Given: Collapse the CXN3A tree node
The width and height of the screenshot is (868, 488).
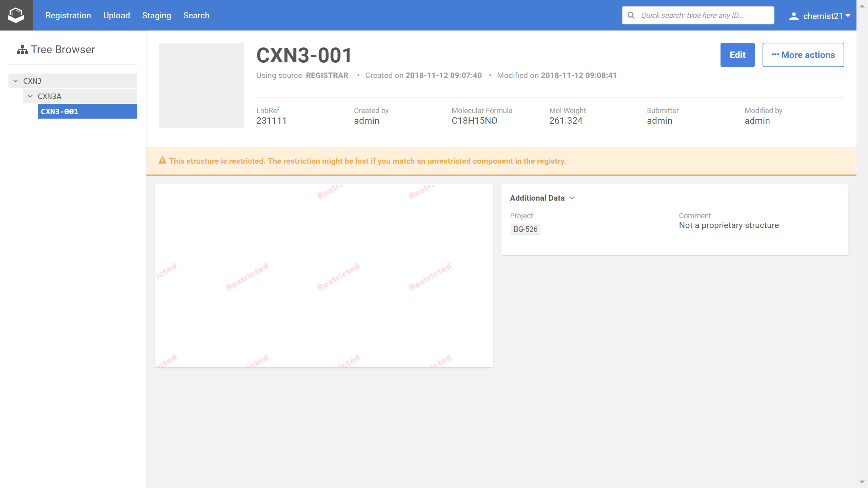Looking at the screenshot, I should 30,96.
